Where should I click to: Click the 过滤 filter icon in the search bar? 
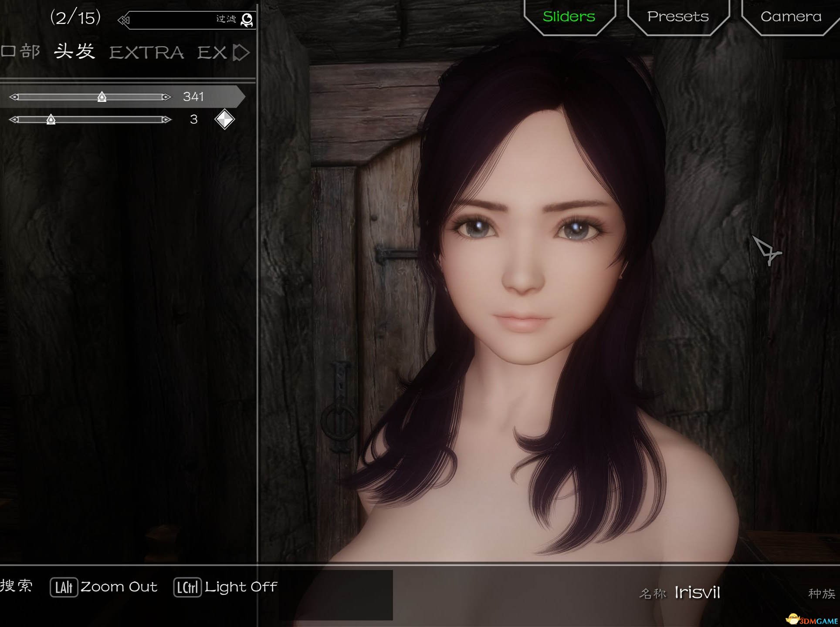click(x=247, y=19)
